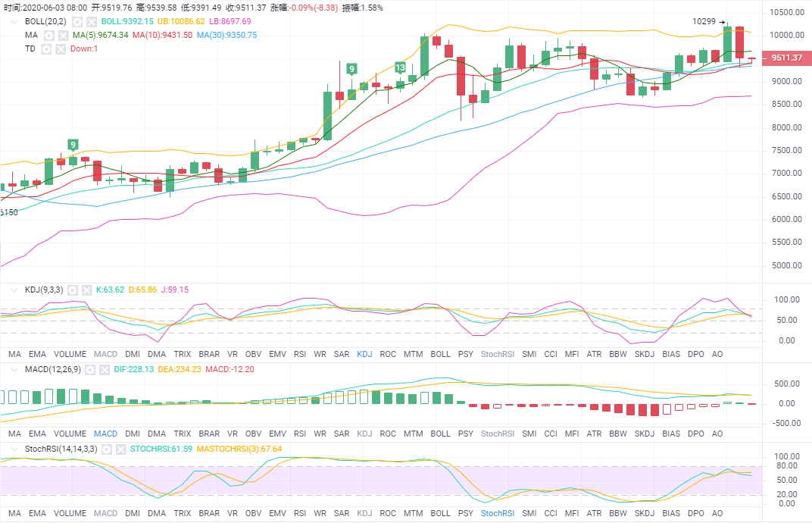Open MA indicator settings gear
Viewport: 812px width, 523px height.
[x=49, y=36]
